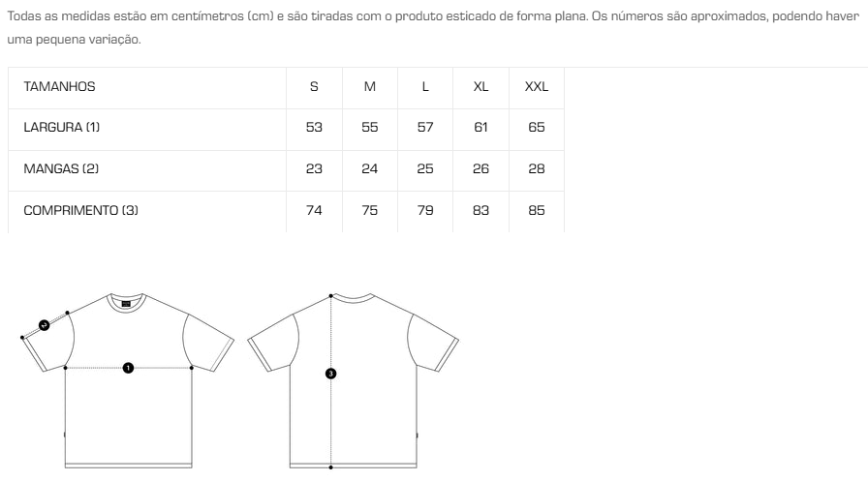Viewport: 868px width, 481px height.
Task: Select the front view t-shirt diagram
Action: point(128,380)
